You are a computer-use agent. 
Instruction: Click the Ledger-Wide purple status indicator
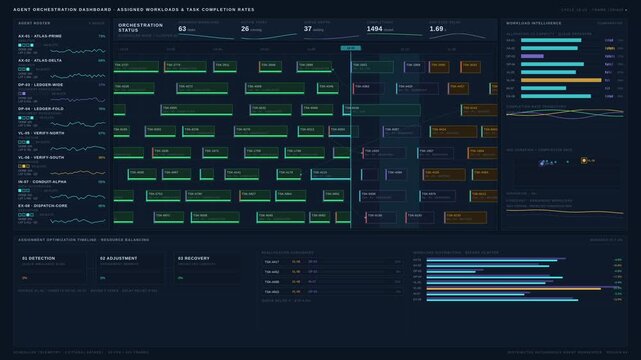tap(22, 94)
